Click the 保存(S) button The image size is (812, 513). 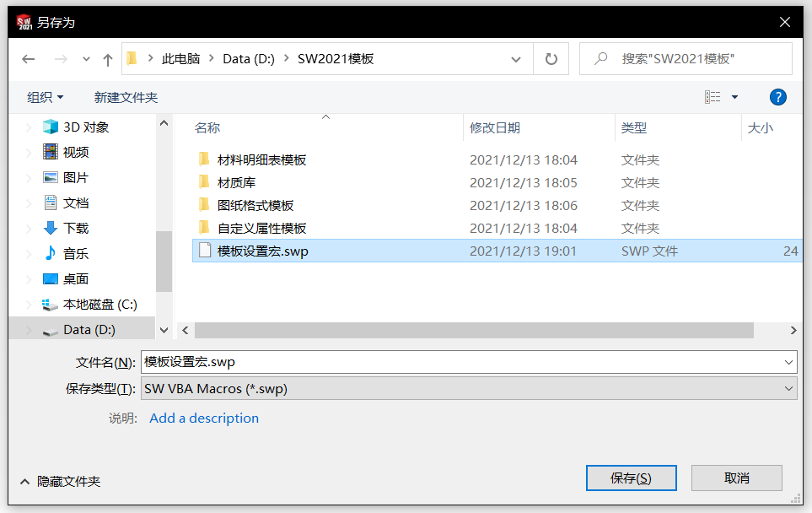point(631,478)
